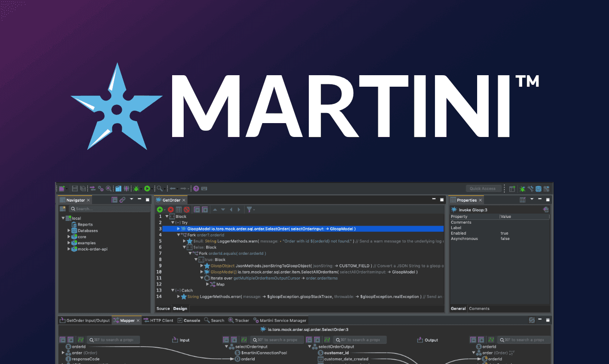
Task: Close the Navigator tab
Action: (x=88, y=200)
